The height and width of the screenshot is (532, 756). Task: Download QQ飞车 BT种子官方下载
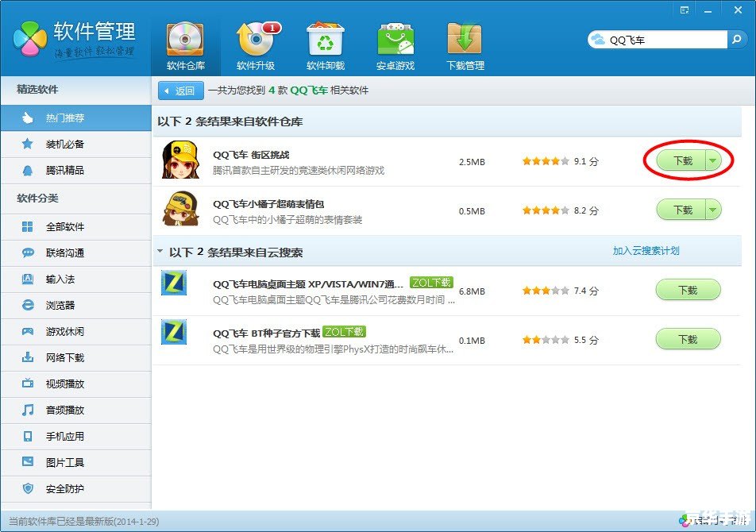[x=688, y=340]
